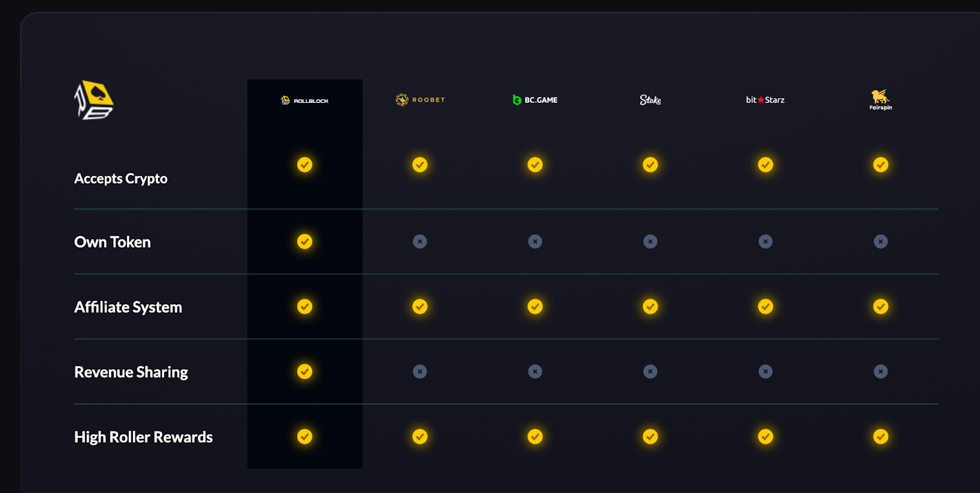Click the Fairspin lion logo
The width and height of the screenshot is (980, 493).
pyautogui.click(x=880, y=99)
